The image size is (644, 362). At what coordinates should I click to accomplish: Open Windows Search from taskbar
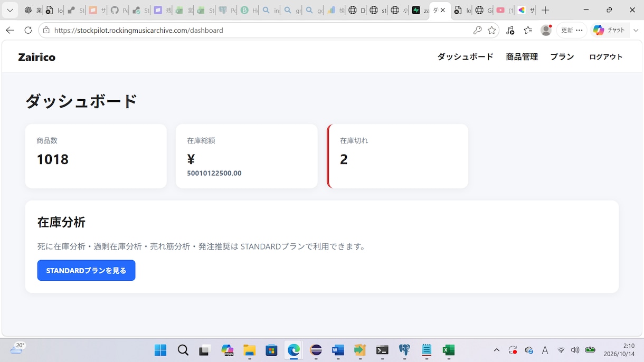[x=183, y=350]
